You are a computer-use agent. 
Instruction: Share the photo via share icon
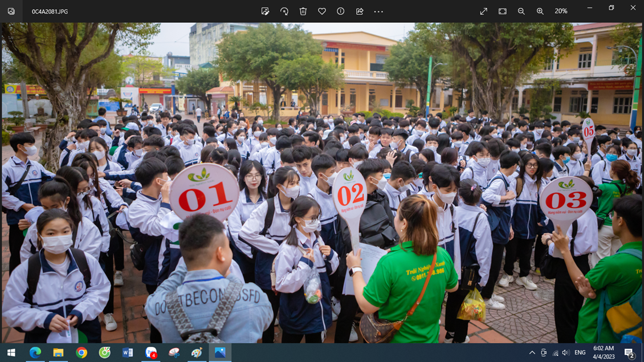[x=360, y=11]
